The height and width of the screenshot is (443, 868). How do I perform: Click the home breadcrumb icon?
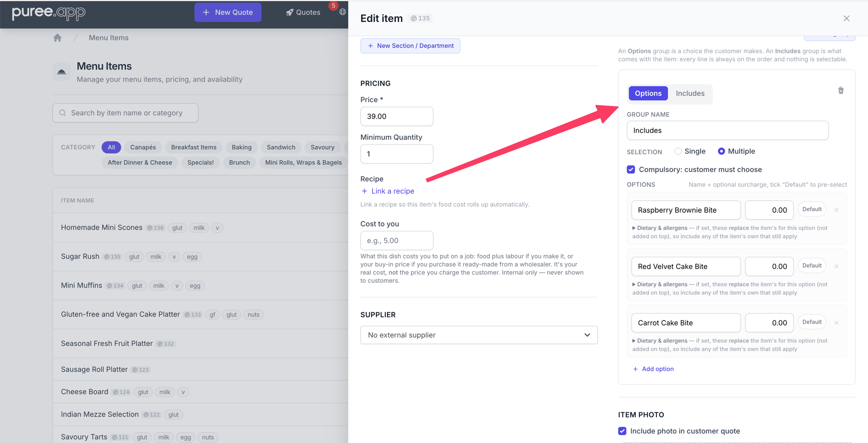(x=57, y=38)
